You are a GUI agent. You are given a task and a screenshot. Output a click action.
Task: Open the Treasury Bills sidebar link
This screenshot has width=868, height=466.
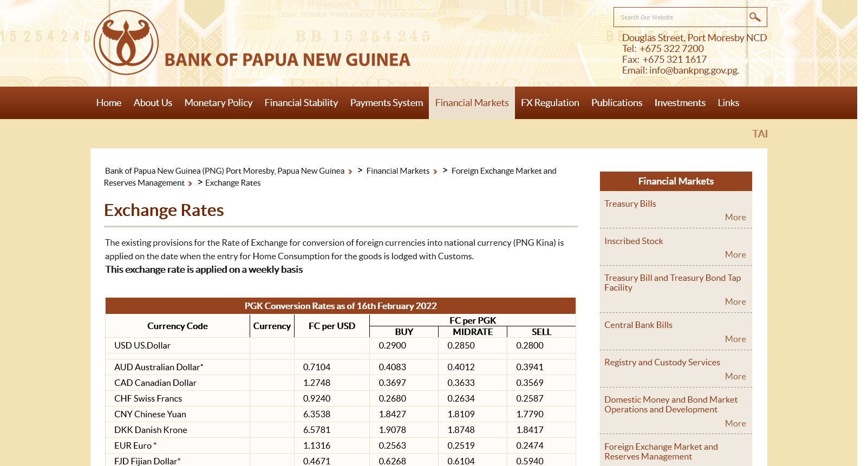(630, 204)
